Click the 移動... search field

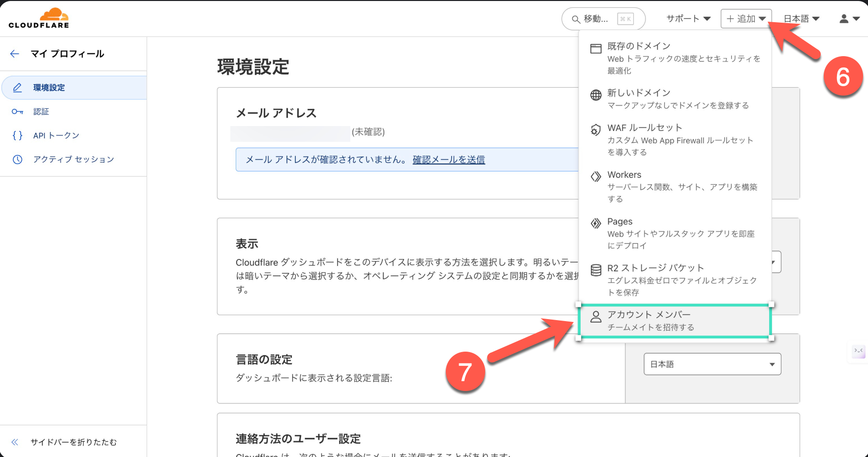coord(603,19)
